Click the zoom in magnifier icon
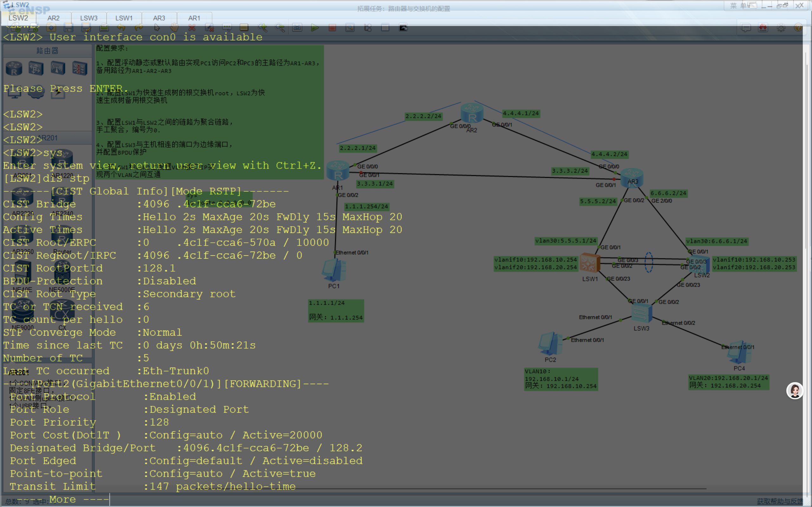The height and width of the screenshot is (507, 812). (x=262, y=28)
